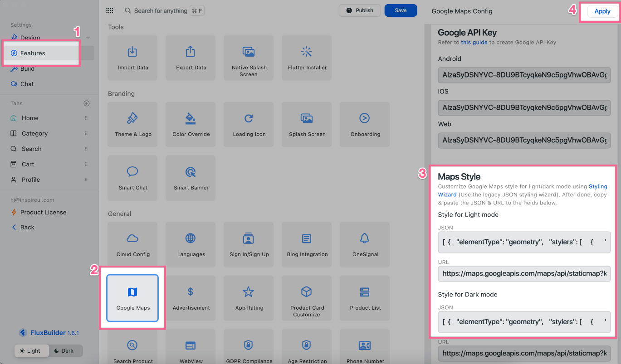Switch to Dark mode

64,351
